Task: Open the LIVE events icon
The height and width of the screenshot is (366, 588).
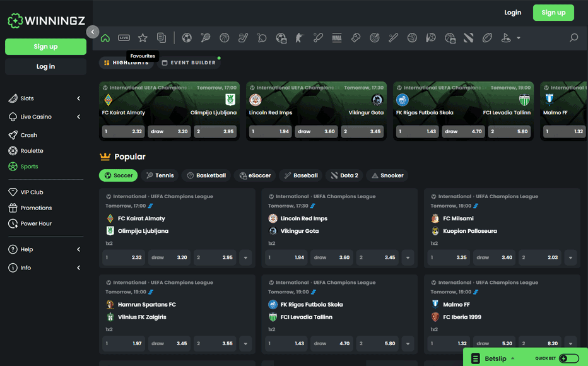Action: pos(124,38)
